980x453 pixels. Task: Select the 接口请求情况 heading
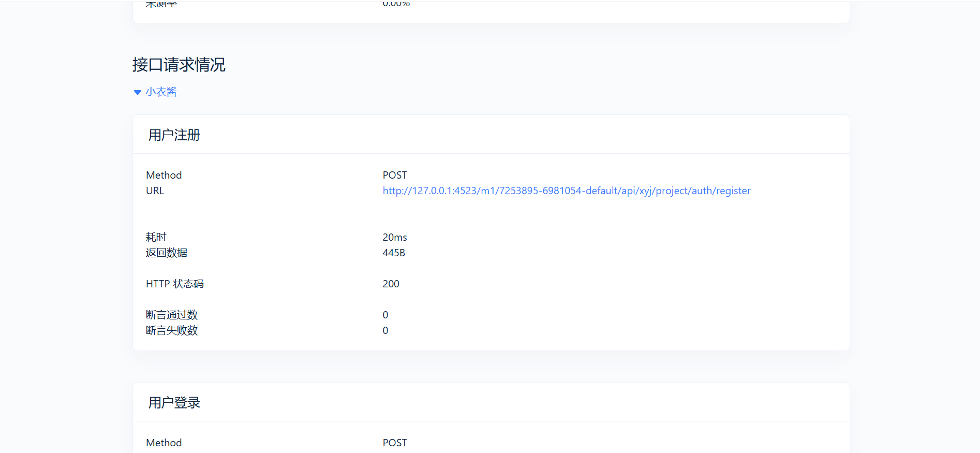click(x=179, y=65)
